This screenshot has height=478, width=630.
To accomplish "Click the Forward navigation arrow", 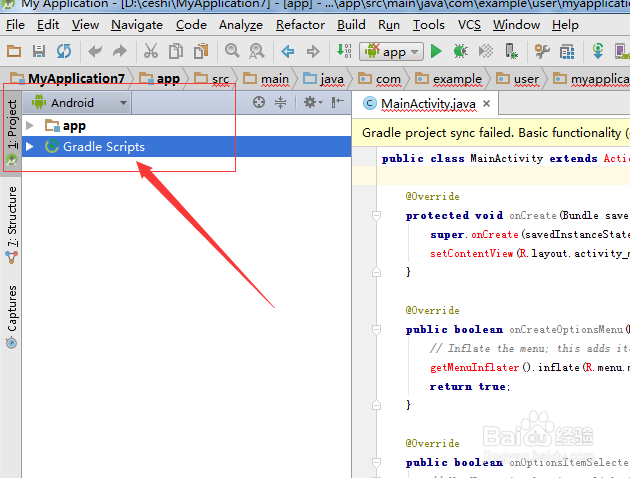I will (313, 51).
